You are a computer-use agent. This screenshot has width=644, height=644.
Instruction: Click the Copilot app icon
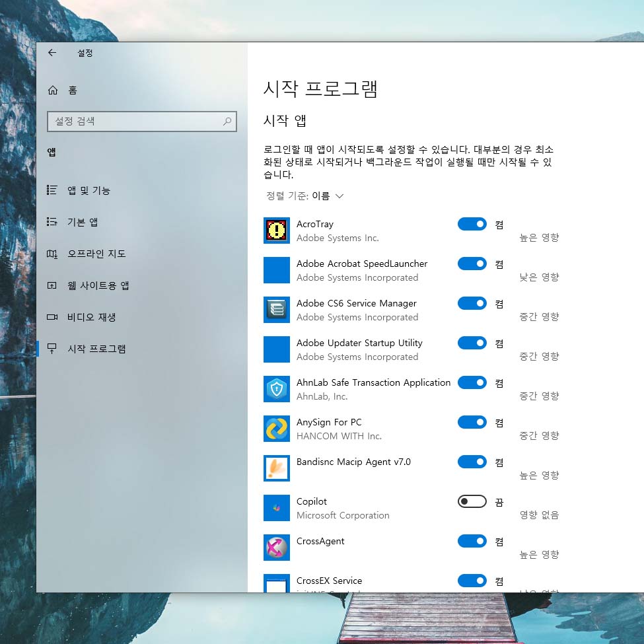(x=276, y=508)
